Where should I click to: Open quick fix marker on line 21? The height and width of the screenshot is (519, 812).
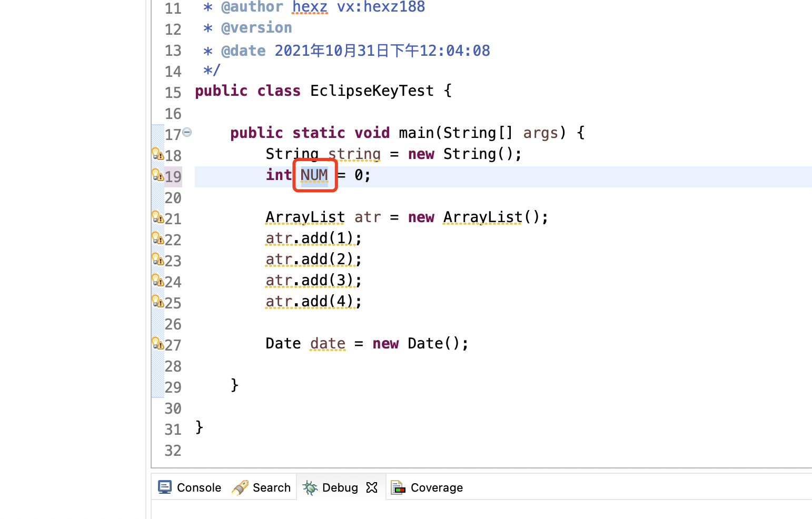[x=157, y=217]
